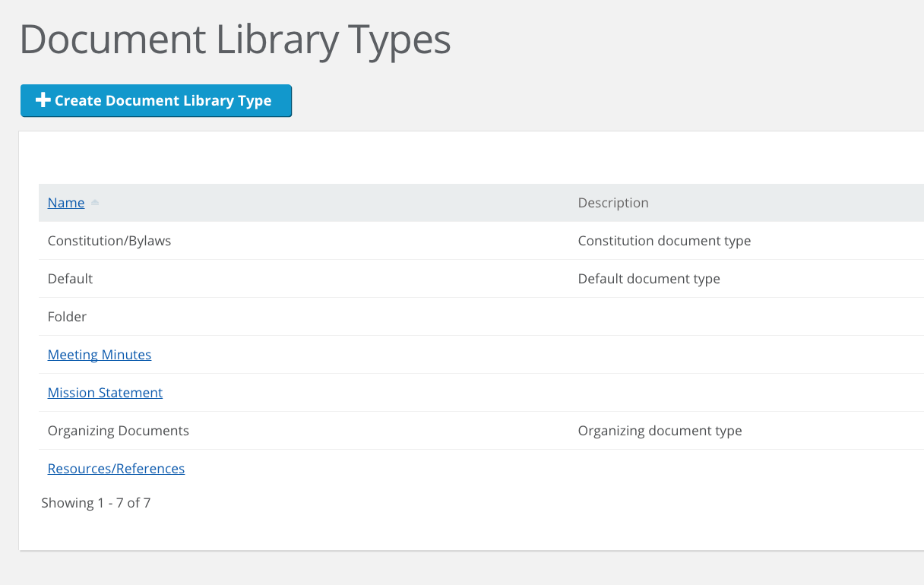Image resolution: width=924 pixels, height=585 pixels.
Task: Click the Create Document Library Type button
Action: pos(156,101)
